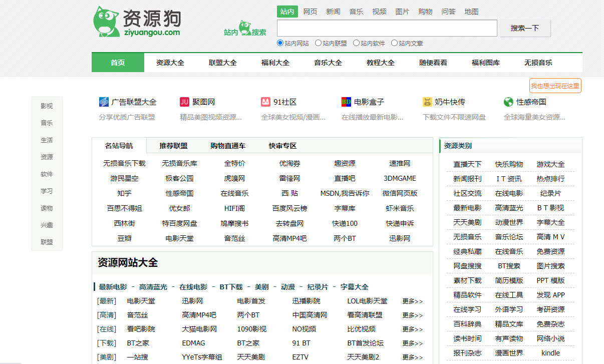Select the 站内网站 radio option
This screenshot has width=604, height=364.
coord(280,43)
